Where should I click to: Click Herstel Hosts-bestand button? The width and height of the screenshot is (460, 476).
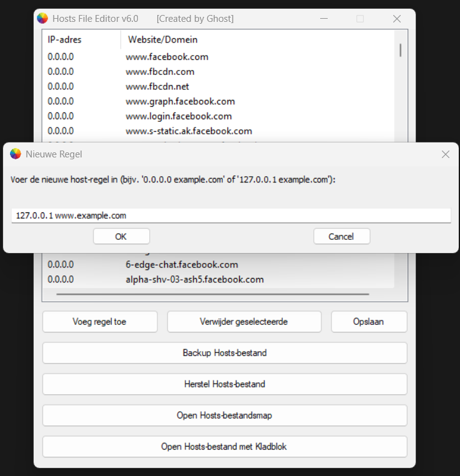(x=225, y=384)
